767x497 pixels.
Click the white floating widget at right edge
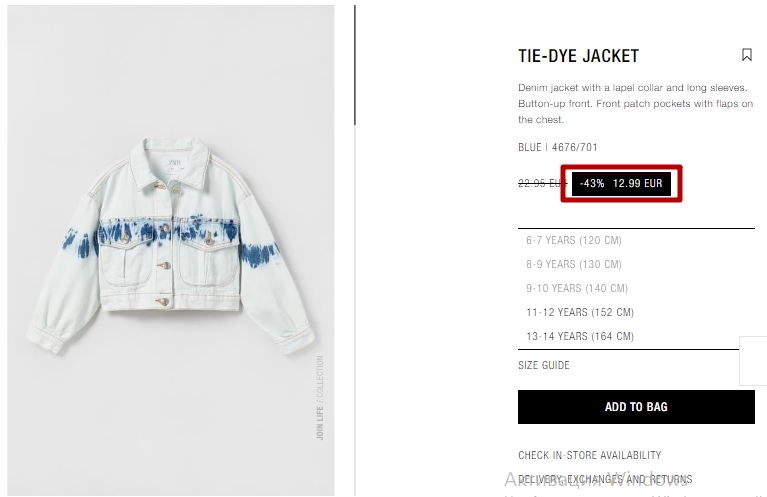tap(753, 361)
